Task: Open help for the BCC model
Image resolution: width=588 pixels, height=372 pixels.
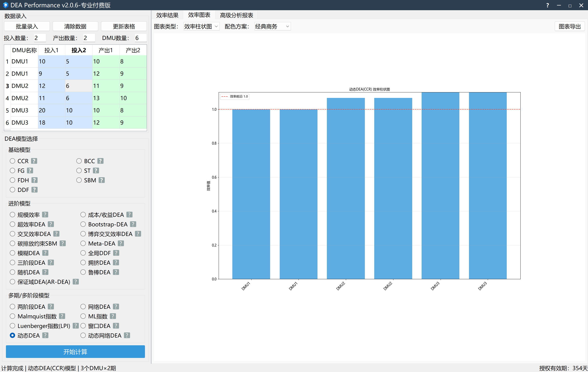Action: (x=100, y=161)
